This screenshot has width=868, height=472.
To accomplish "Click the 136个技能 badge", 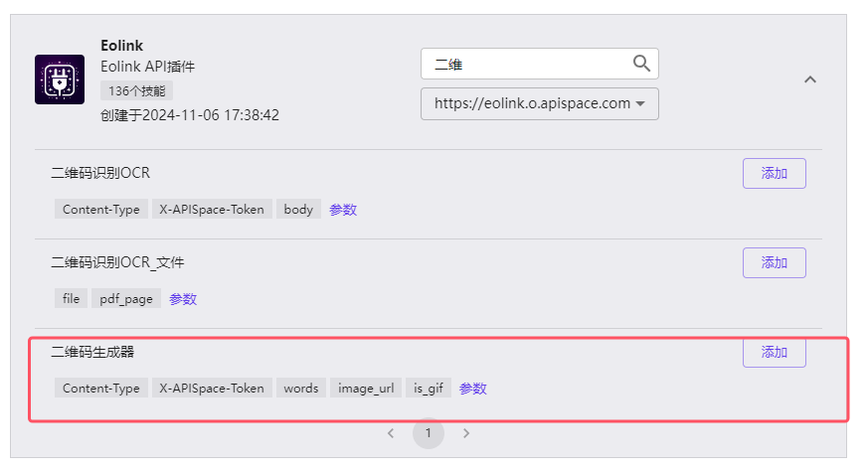I will (x=137, y=90).
